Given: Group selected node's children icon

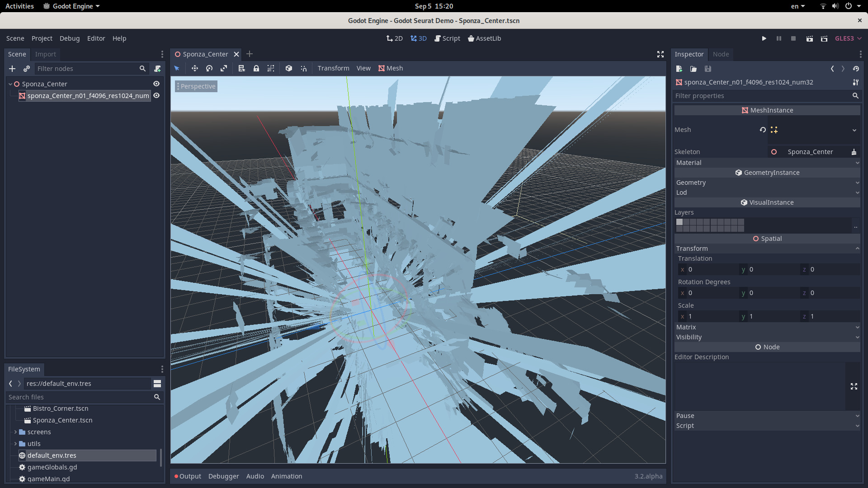Looking at the screenshot, I should pyautogui.click(x=271, y=68).
